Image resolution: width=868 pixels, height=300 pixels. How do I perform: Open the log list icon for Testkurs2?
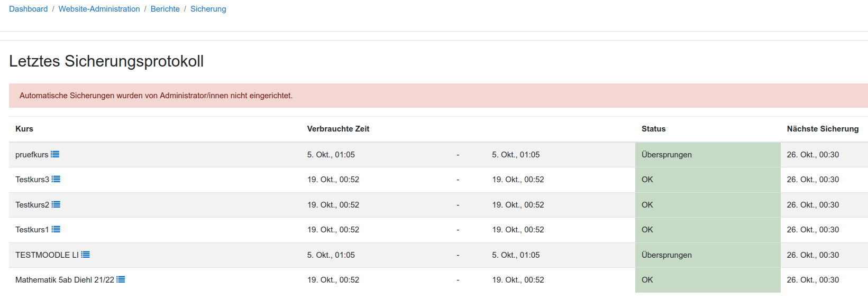pos(56,204)
